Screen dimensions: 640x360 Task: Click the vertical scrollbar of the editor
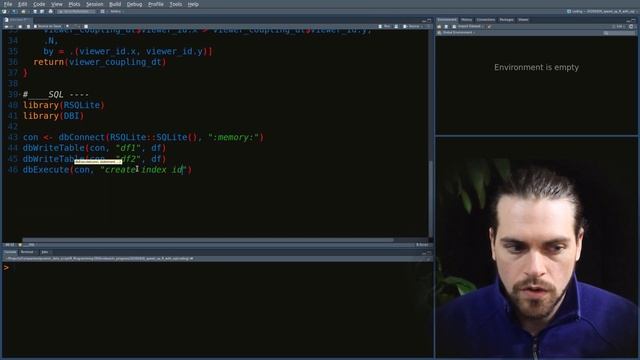pyautogui.click(x=430, y=198)
